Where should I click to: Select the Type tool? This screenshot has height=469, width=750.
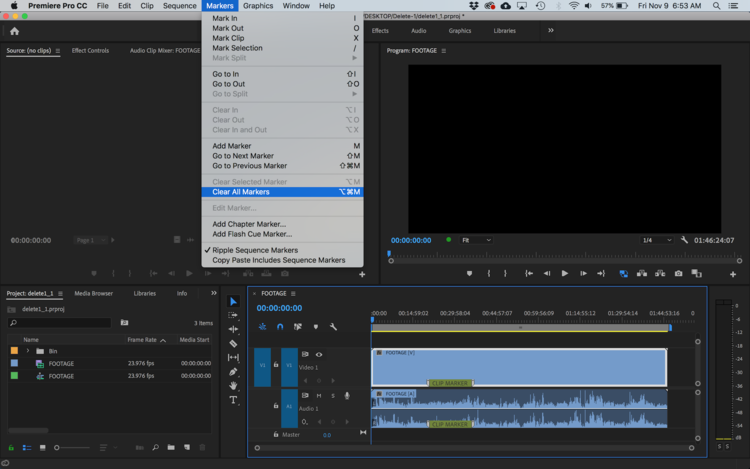[233, 400]
